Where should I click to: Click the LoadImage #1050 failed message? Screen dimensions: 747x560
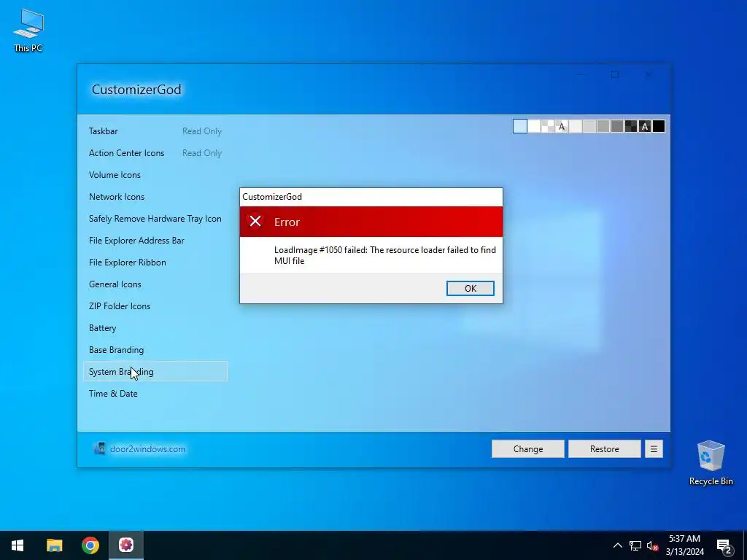385,255
